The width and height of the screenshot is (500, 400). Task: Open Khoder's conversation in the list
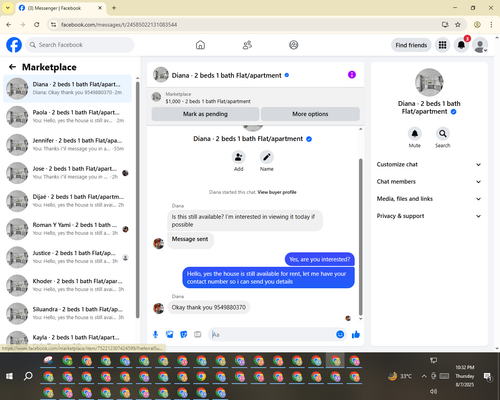(x=67, y=285)
